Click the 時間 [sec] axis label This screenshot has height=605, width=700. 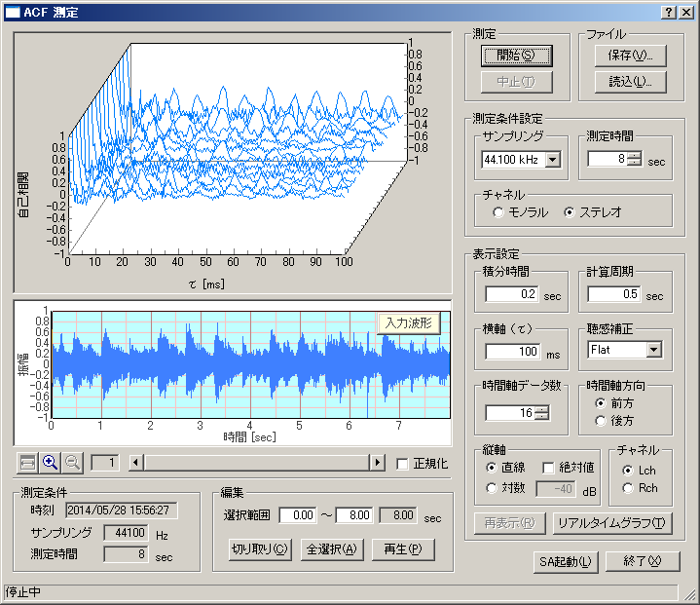tap(250, 437)
